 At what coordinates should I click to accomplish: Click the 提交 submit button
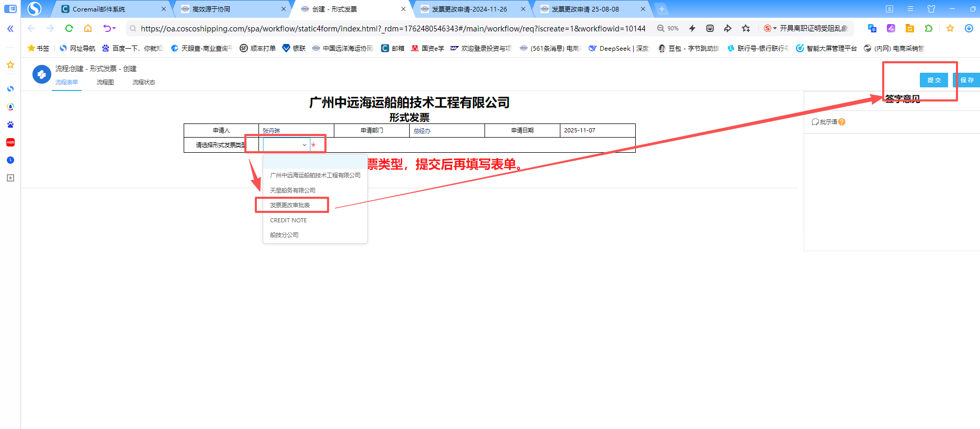click(x=934, y=80)
